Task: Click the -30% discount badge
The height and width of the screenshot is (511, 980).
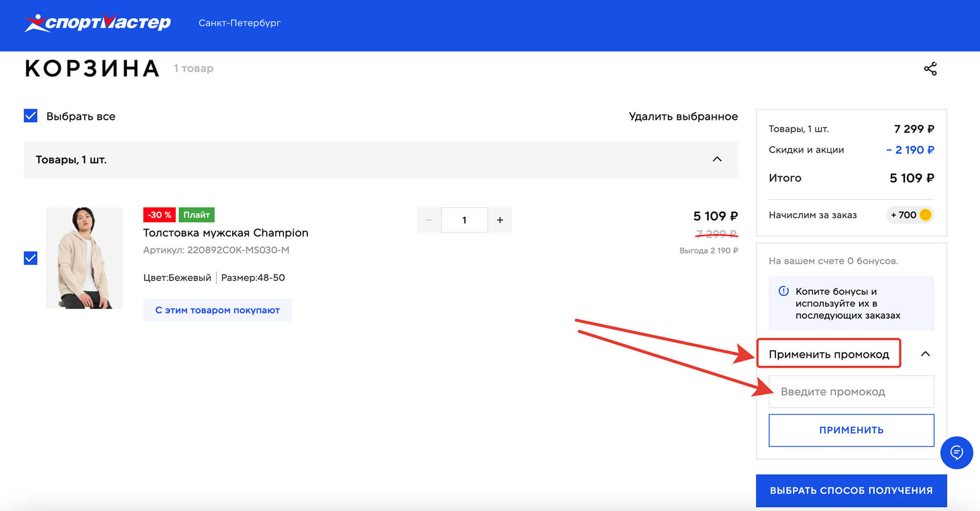Action: coord(159,215)
